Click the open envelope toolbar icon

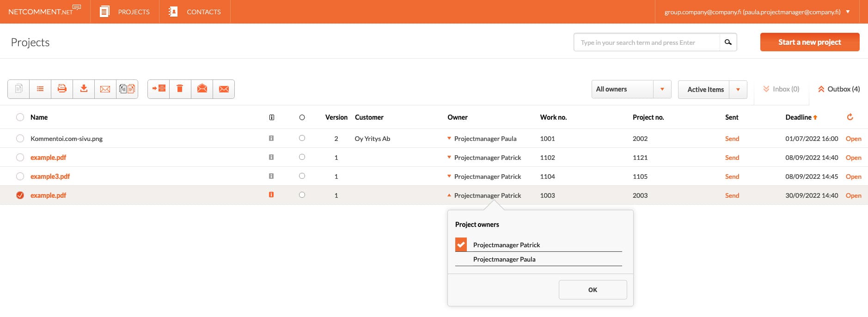tap(202, 89)
